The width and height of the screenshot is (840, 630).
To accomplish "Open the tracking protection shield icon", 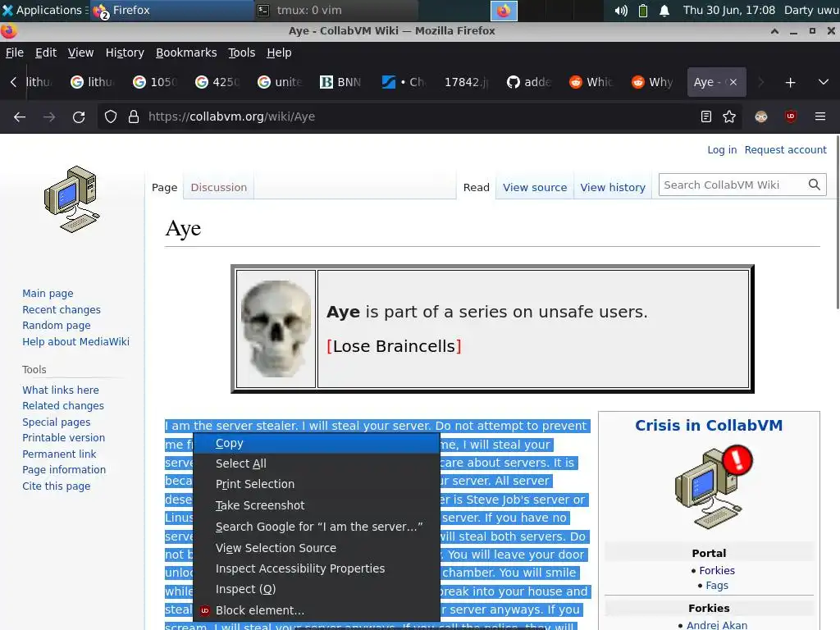I will tap(111, 116).
